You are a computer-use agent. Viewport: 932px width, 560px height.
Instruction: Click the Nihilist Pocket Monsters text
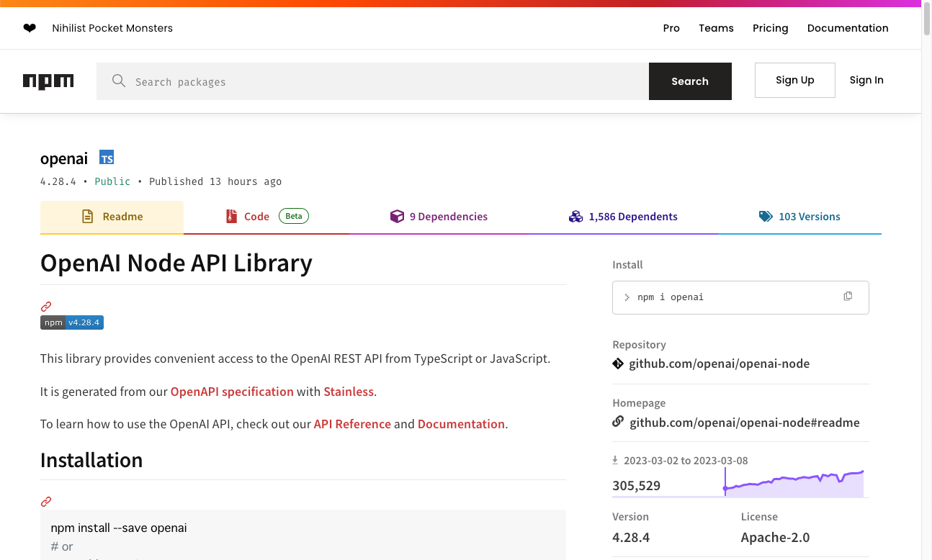click(x=112, y=28)
